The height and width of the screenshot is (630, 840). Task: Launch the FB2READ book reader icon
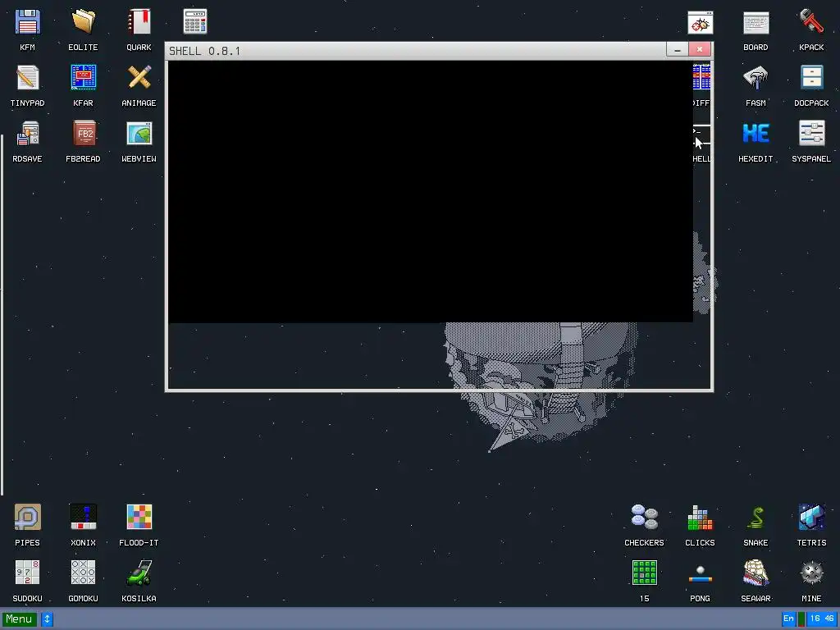click(83, 134)
